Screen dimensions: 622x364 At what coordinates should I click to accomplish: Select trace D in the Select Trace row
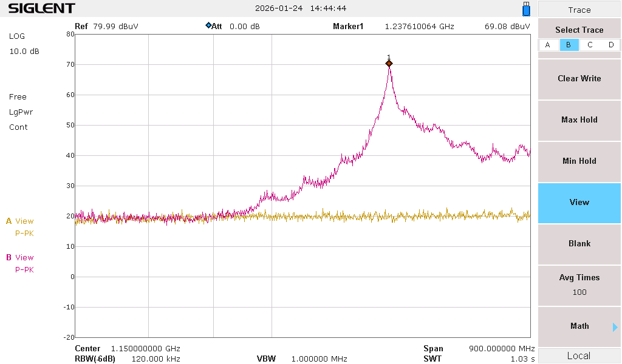click(610, 44)
